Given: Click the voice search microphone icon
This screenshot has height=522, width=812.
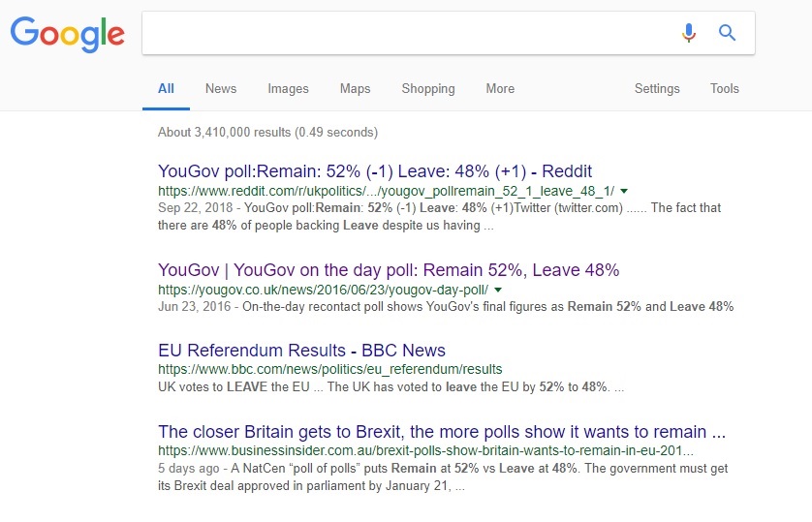Looking at the screenshot, I should (x=689, y=33).
